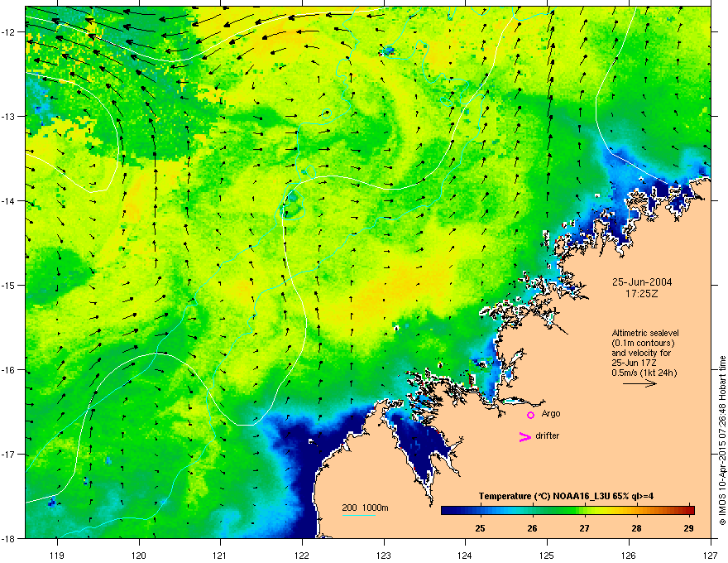Click the date label 25-Jun-2004

pos(642,282)
